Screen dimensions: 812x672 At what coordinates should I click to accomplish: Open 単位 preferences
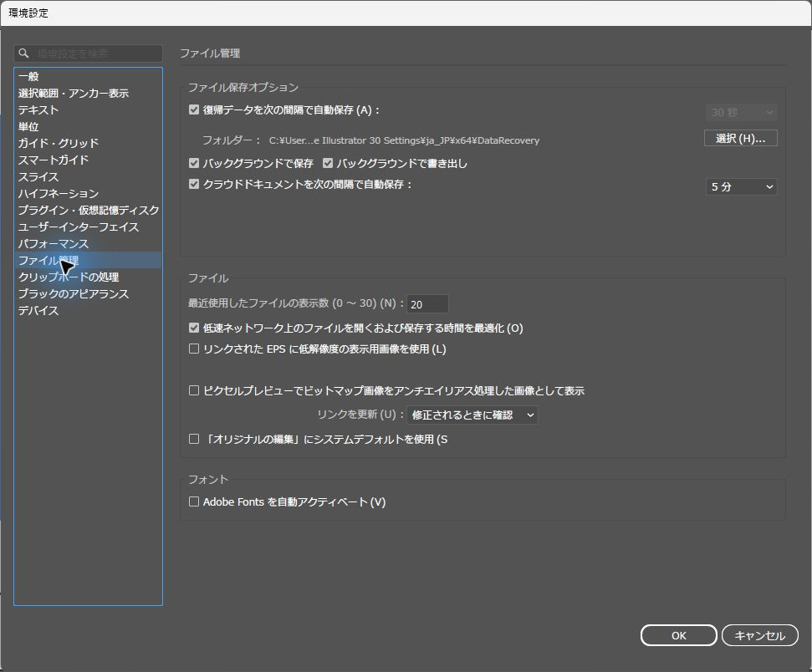88,126
